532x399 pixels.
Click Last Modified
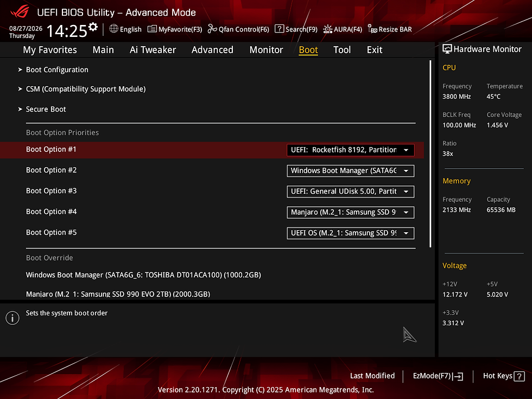click(372, 376)
